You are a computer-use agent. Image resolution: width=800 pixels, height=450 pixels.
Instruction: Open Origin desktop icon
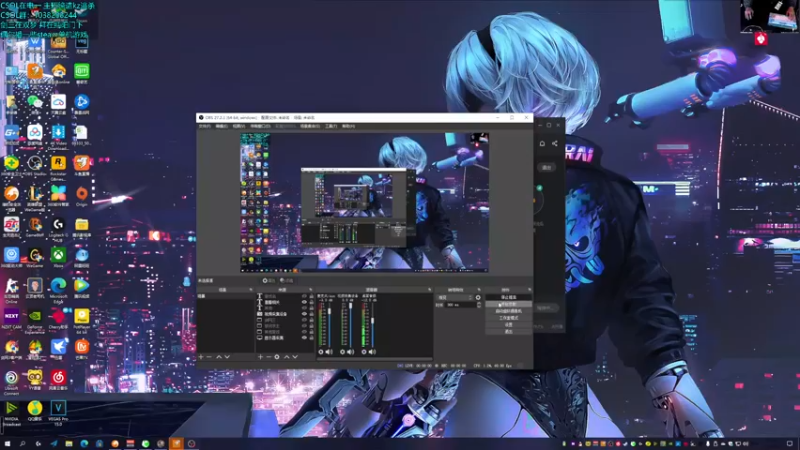click(82, 196)
